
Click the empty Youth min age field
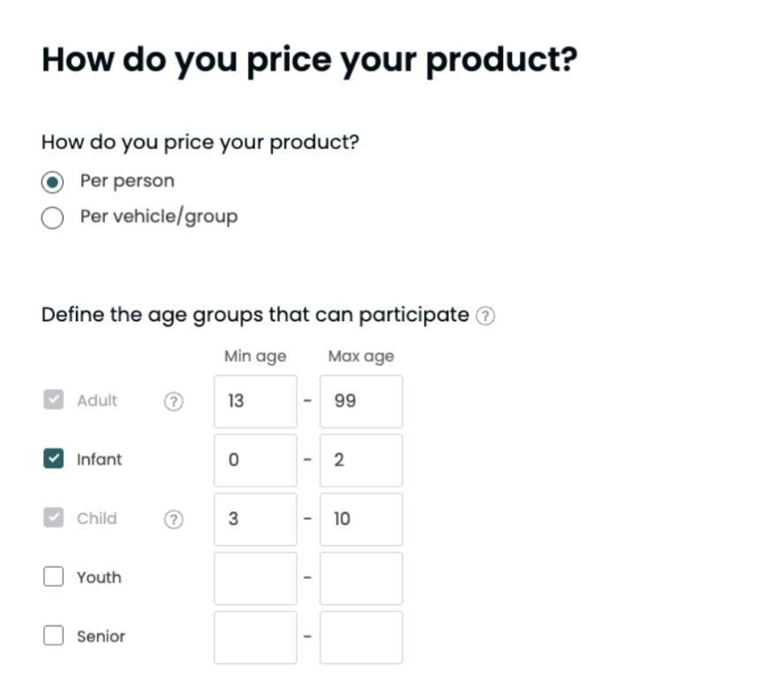(x=255, y=579)
